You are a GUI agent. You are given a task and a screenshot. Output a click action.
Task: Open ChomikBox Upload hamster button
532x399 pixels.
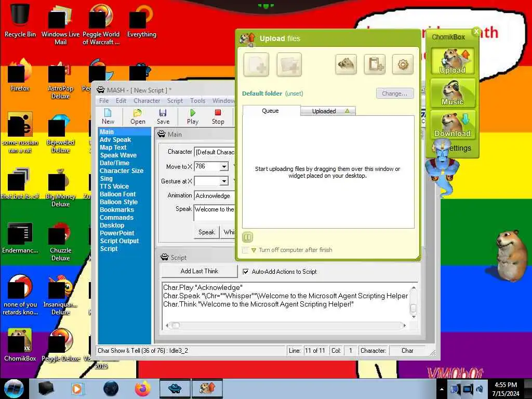pos(453,61)
